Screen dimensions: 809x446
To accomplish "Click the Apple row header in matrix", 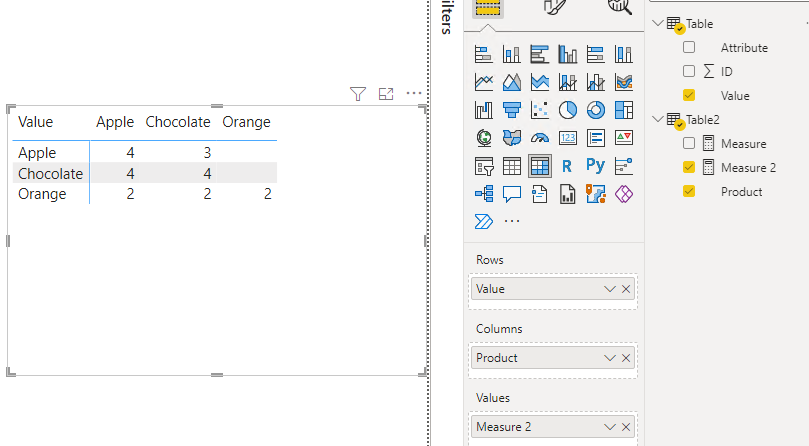I will click(x=37, y=153).
